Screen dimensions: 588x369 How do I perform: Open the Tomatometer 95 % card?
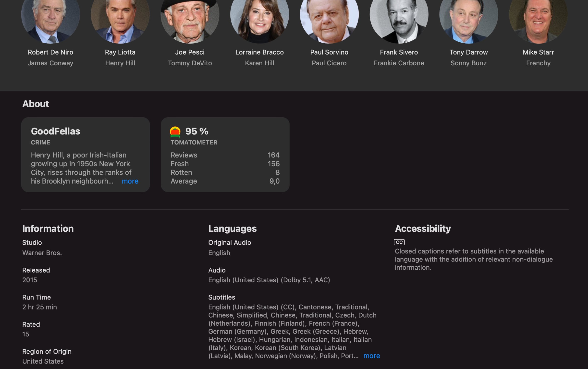225,155
